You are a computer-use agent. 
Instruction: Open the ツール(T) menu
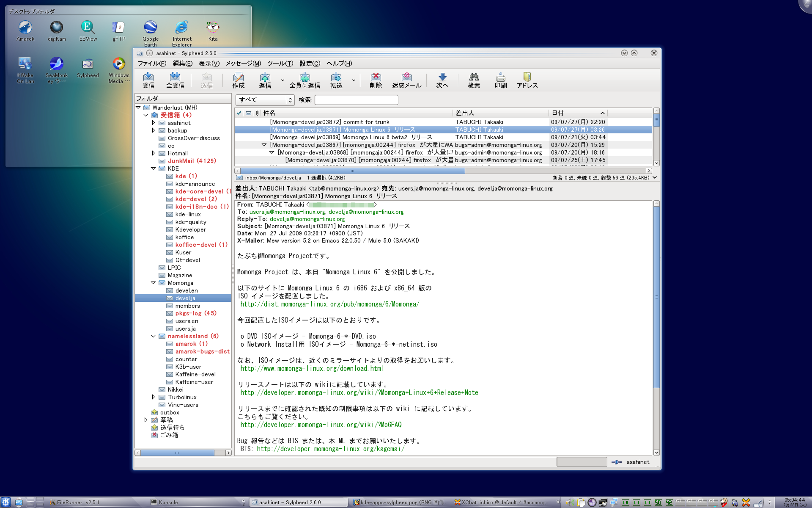point(280,63)
